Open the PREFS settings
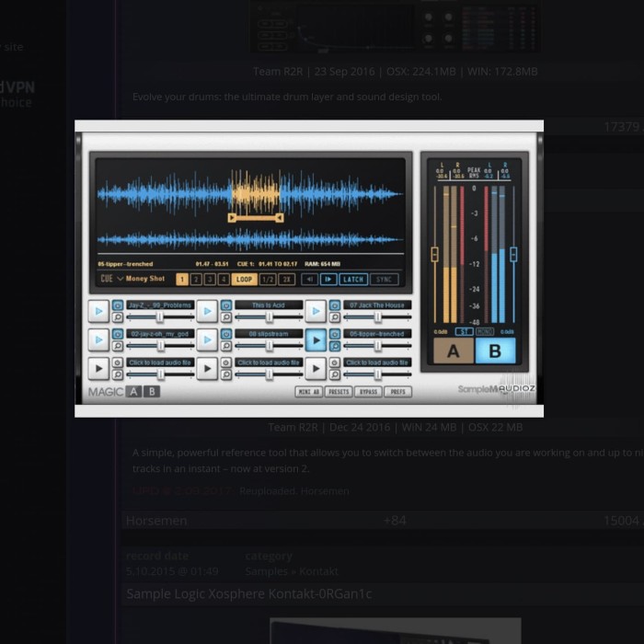The image size is (644, 644). (x=398, y=392)
